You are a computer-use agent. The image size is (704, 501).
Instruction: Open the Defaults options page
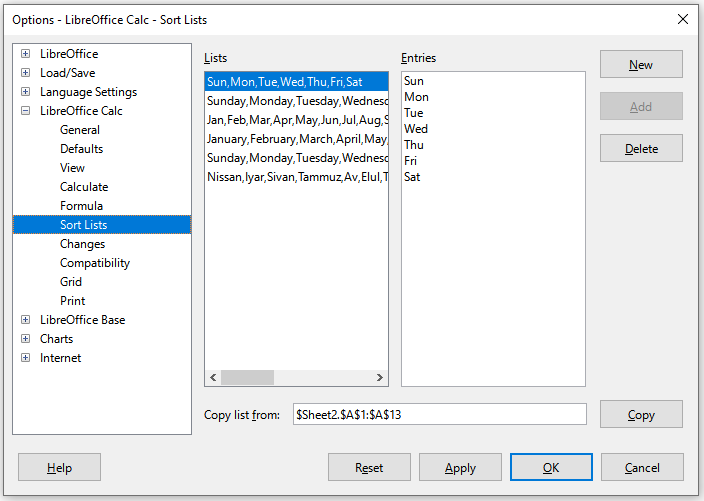pyautogui.click(x=81, y=149)
